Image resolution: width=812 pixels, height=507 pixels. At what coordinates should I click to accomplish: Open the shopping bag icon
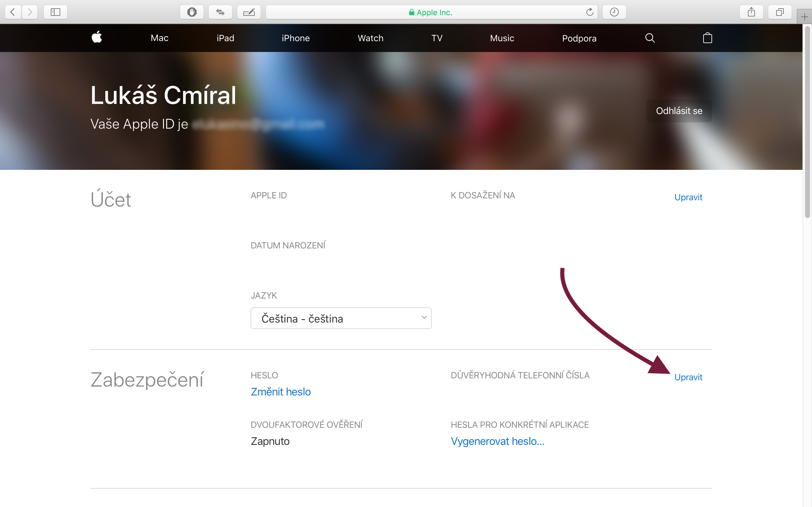(x=707, y=38)
